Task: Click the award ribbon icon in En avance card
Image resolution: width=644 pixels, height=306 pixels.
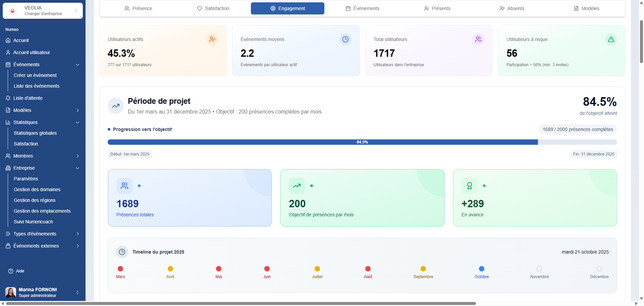Action: tap(469, 186)
